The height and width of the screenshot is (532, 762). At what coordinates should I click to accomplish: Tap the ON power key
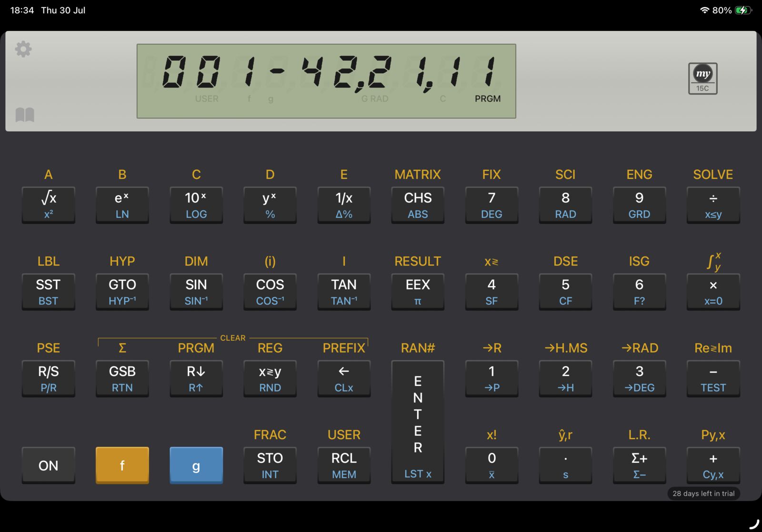coord(49,465)
